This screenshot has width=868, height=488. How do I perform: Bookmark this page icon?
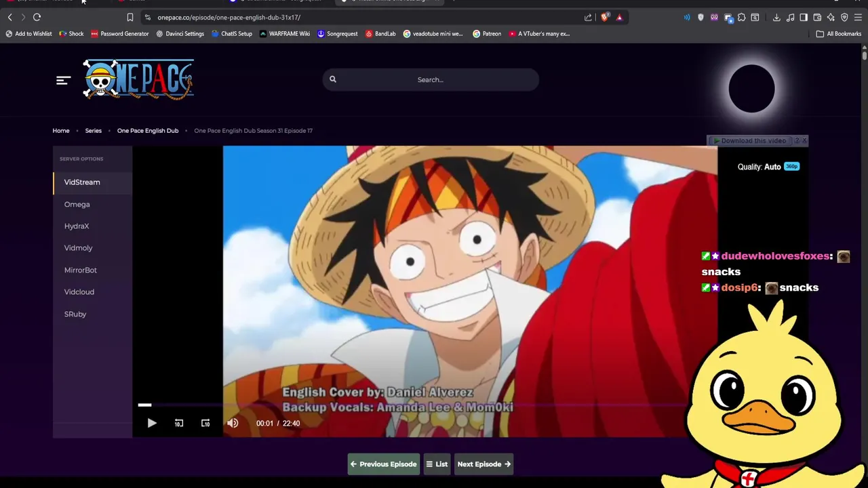(x=130, y=17)
